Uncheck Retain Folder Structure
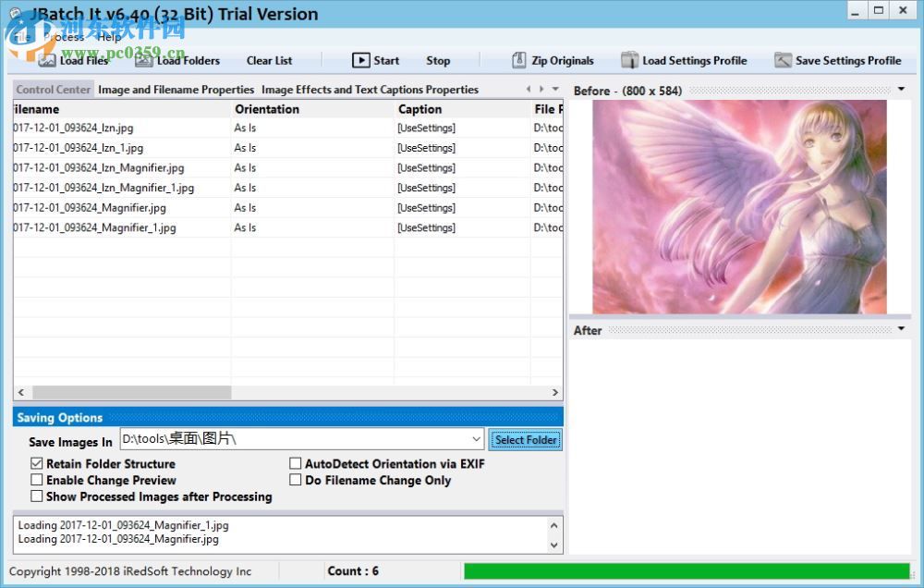 (x=37, y=463)
